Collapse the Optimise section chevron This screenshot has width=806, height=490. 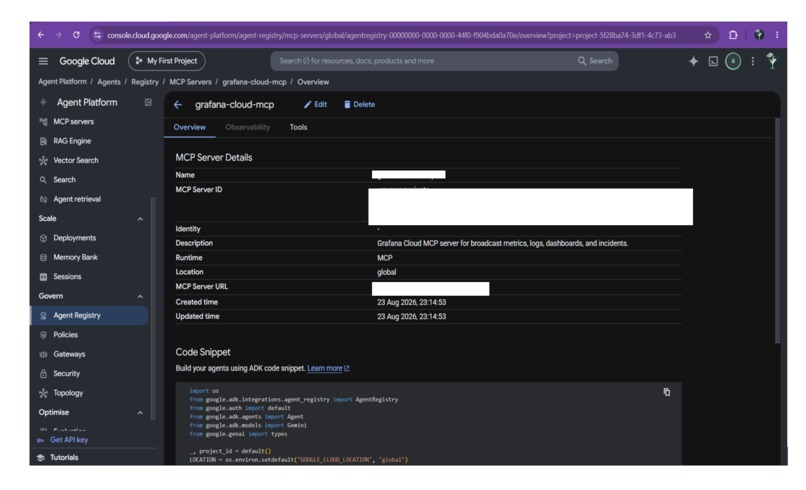pyautogui.click(x=140, y=413)
